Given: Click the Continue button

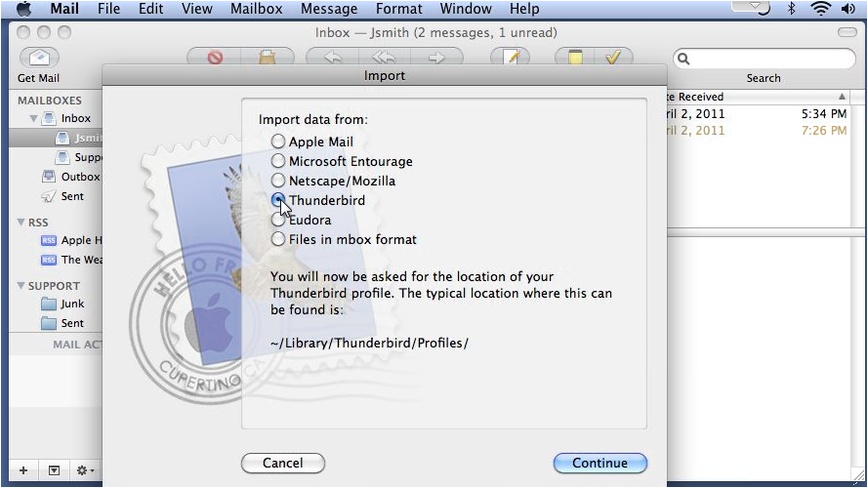Looking at the screenshot, I should (600, 463).
